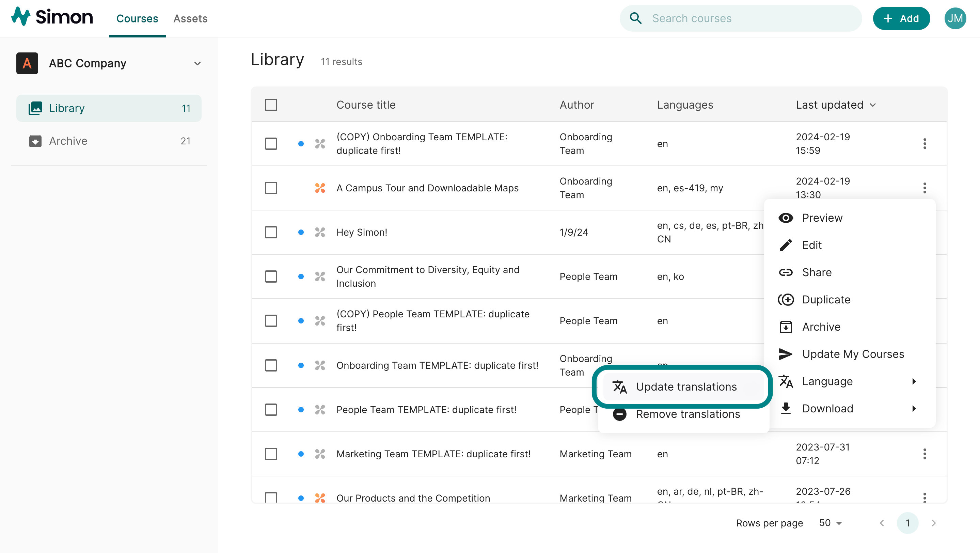The image size is (980, 553).
Task: Open the search courses magnifier icon
Action: click(636, 18)
